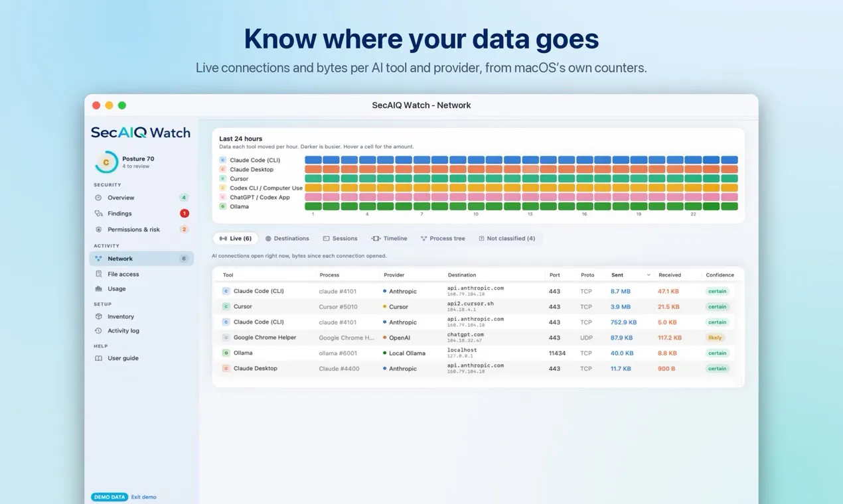Click the Claude Desktop icon in the connections table
Viewport: 843px width, 504px height.
pos(226,368)
